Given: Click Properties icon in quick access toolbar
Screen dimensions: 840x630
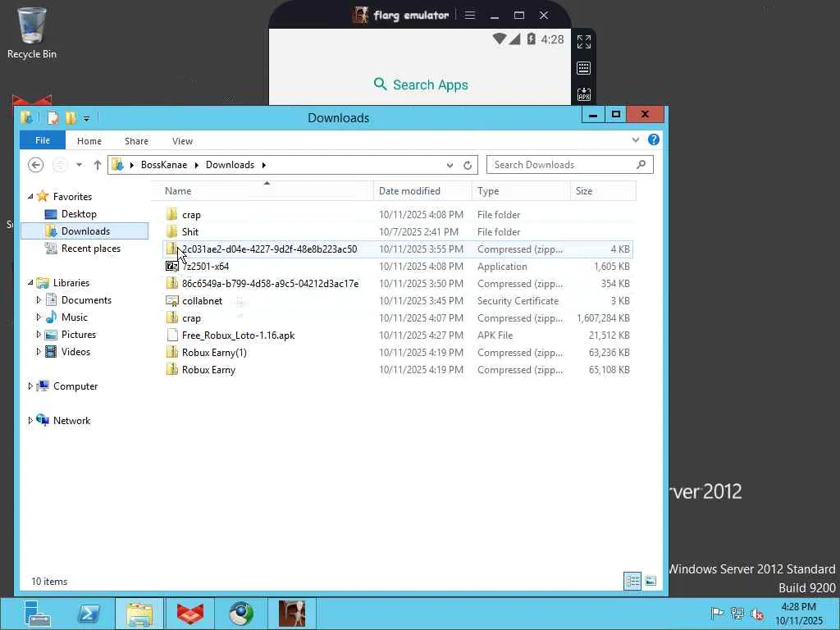Looking at the screenshot, I should [52, 117].
